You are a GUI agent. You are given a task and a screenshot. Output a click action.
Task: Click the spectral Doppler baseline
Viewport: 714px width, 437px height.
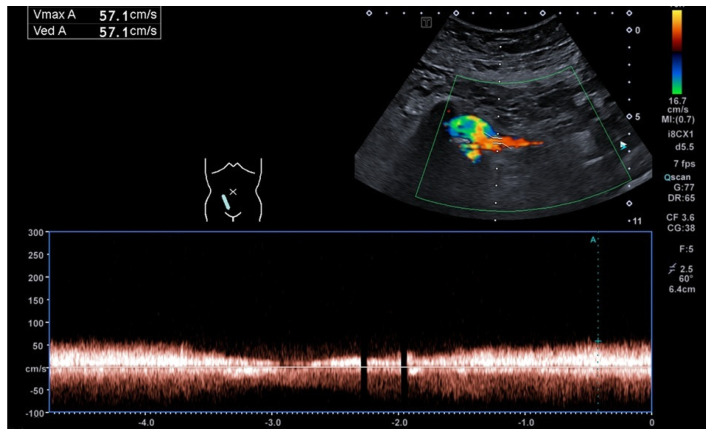350,367
